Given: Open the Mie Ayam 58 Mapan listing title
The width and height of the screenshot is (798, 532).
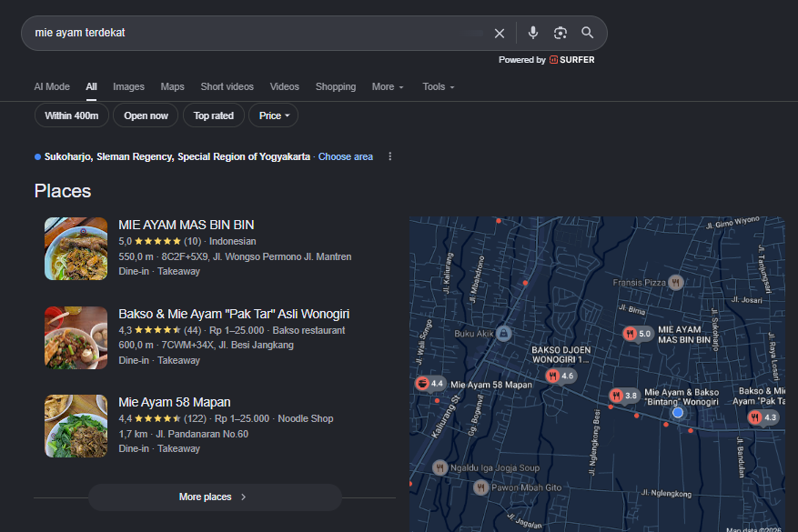Looking at the screenshot, I should 175,402.
